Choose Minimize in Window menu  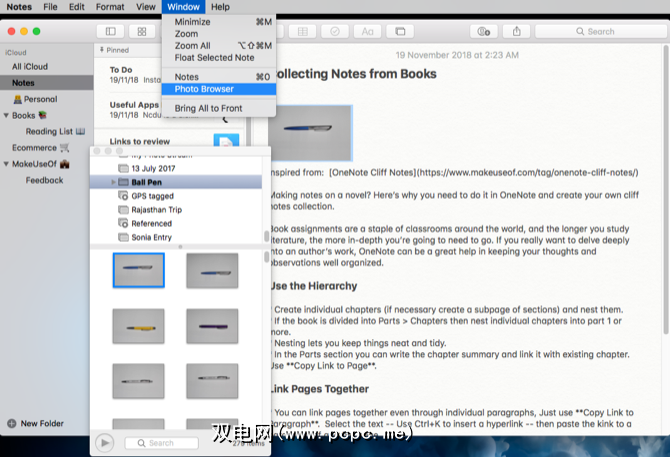coord(219,22)
